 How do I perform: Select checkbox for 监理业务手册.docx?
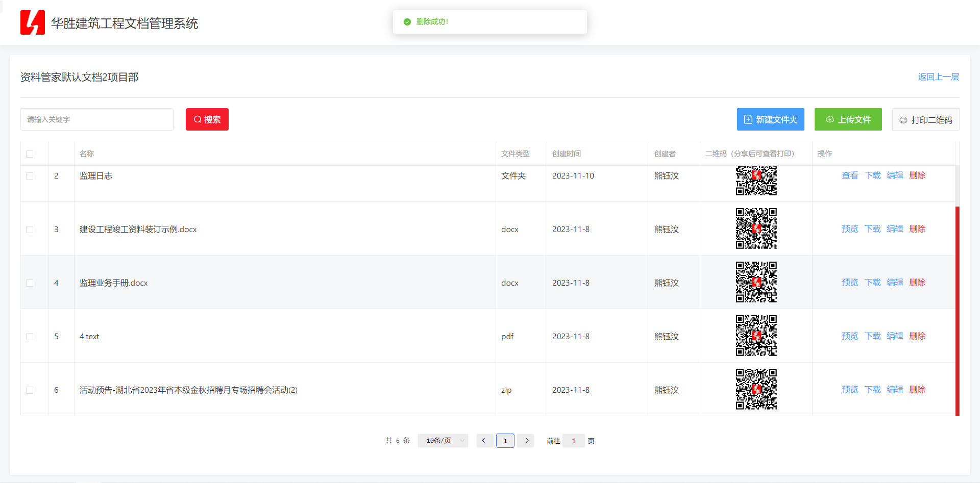[30, 283]
